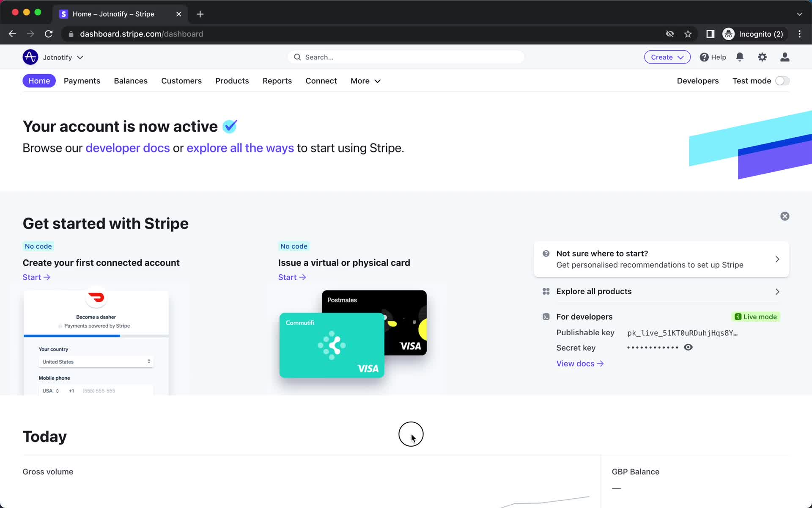Image resolution: width=812 pixels, height=508 pixels.
Task: Enable Live mode for developers section
Action: tap(757, 317)
